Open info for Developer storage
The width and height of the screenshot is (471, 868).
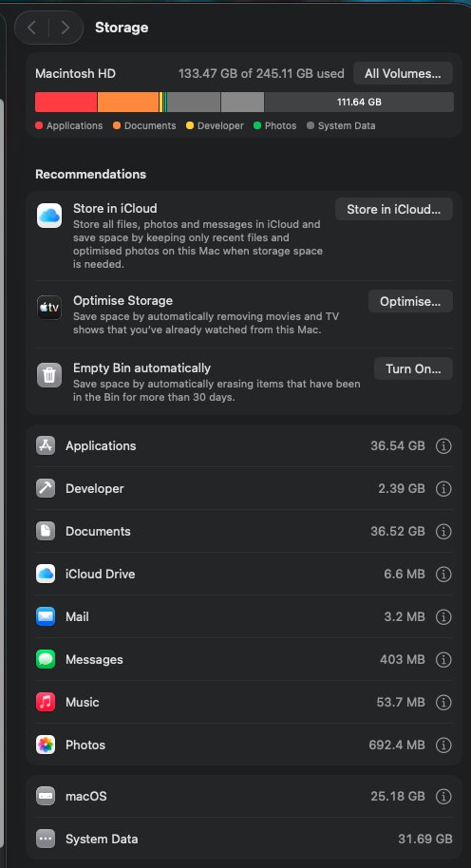click(x=443, y=488)
